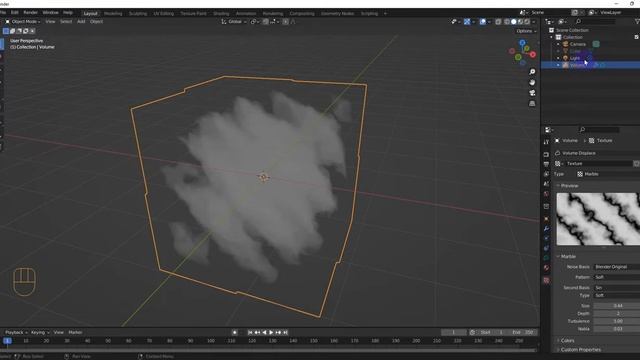Viewport: 640px width, 360px height.
Task: Open the Keying dropdown in timeline
Action: (x=40, y=333)
